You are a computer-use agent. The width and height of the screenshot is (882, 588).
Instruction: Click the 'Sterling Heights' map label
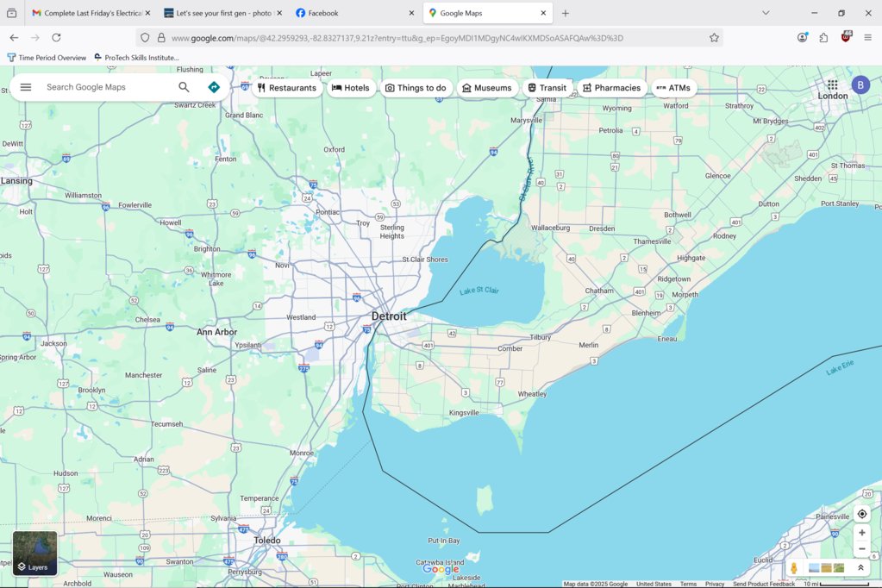pyautogui.click(x=392, y=231)
